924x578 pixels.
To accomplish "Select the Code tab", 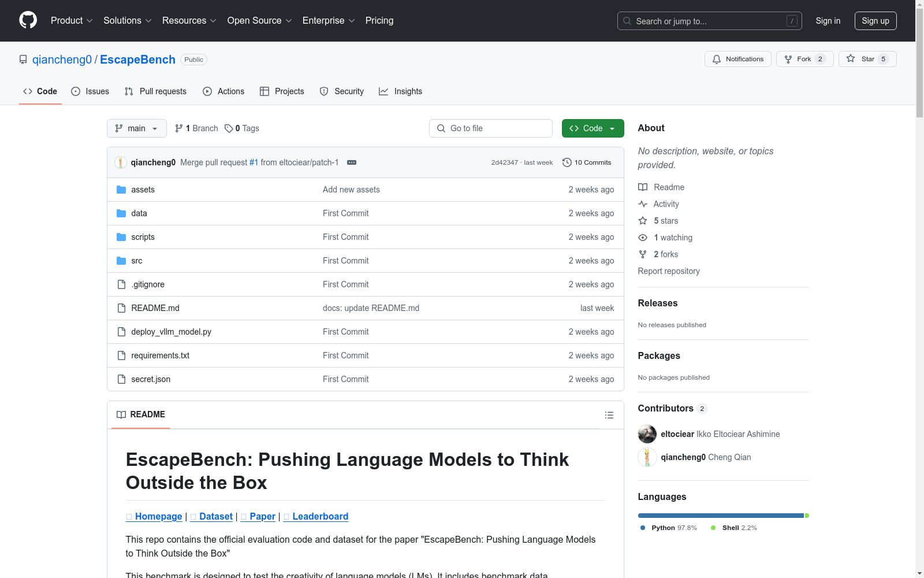I will pos(40,91).
